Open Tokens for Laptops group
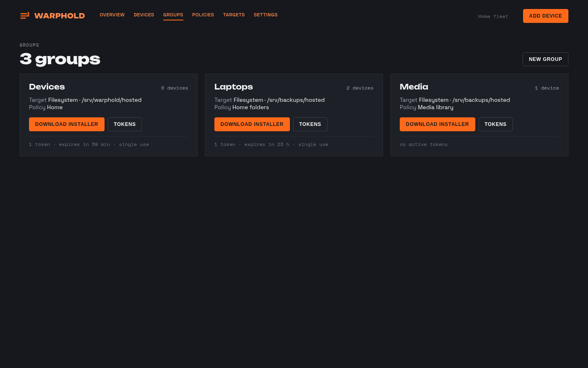 coord(310,124)
